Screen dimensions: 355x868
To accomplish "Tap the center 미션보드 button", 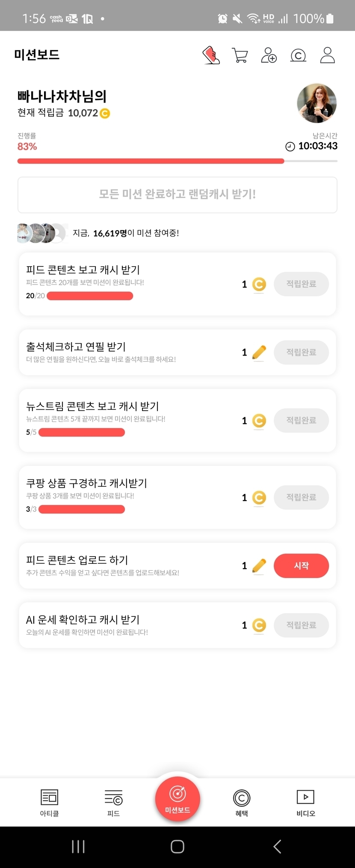I will (x=177, y=798).
